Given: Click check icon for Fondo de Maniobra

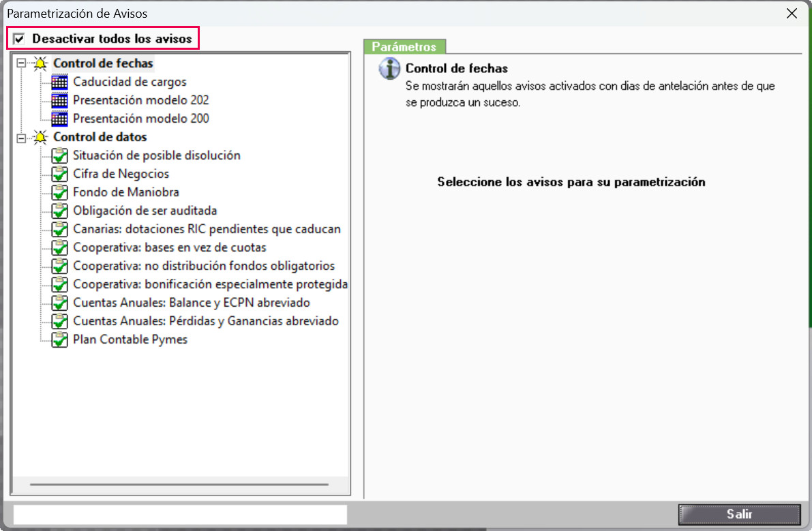Looking at the screenshot, I should click(x=59, y=192).
